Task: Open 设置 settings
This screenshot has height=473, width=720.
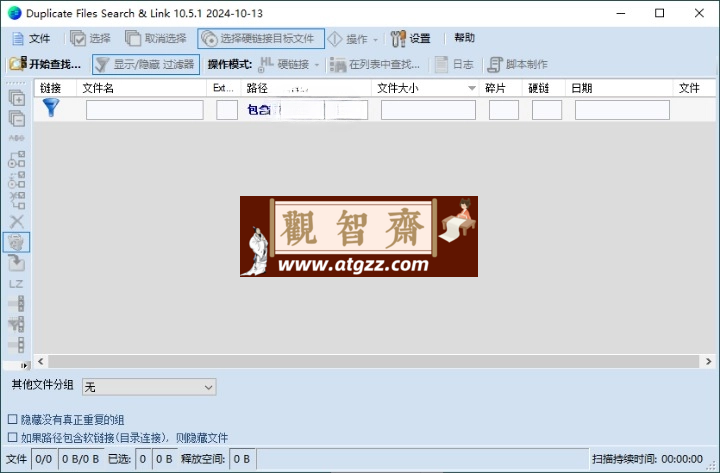Action: click(411, 39)
